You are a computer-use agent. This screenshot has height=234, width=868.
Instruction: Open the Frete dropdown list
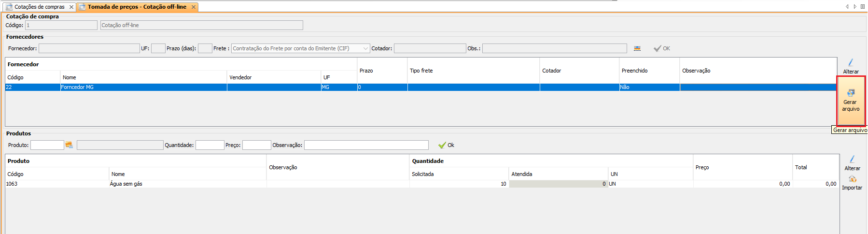pyautogui.click(x=365, y=48)
